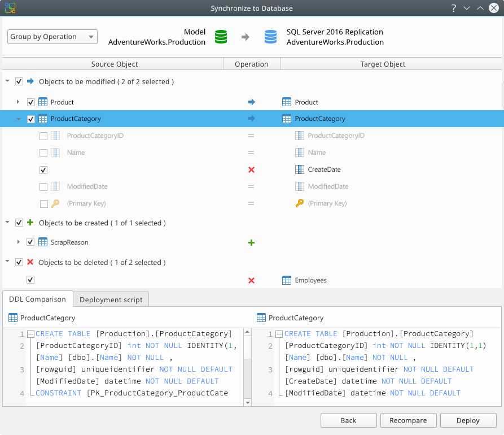Check the ModifiedDate column checkbox

point(43,187)
